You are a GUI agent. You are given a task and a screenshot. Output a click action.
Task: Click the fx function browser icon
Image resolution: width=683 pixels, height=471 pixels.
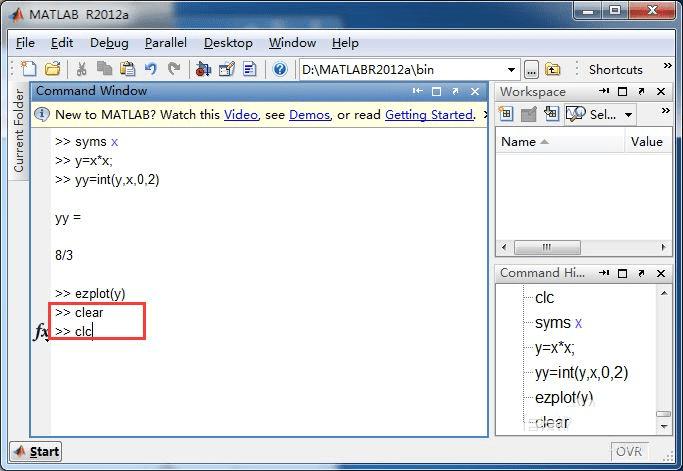pos(41,332)
